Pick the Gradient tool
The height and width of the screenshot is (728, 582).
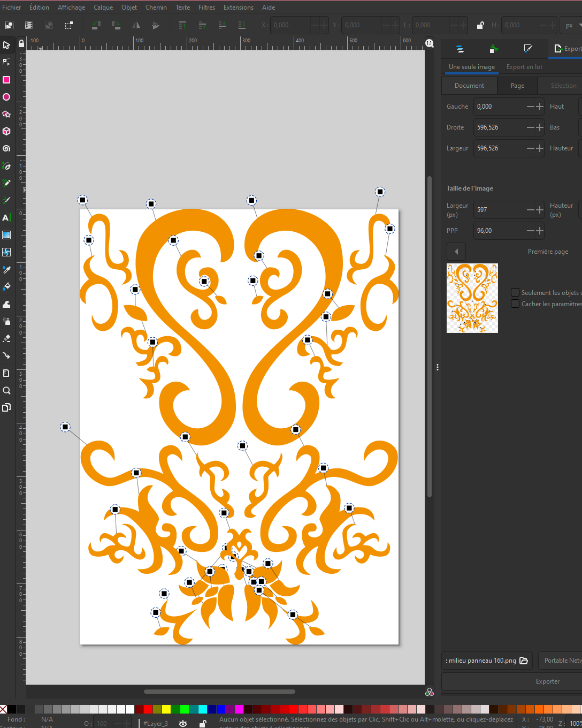click(x=6, y=235)
